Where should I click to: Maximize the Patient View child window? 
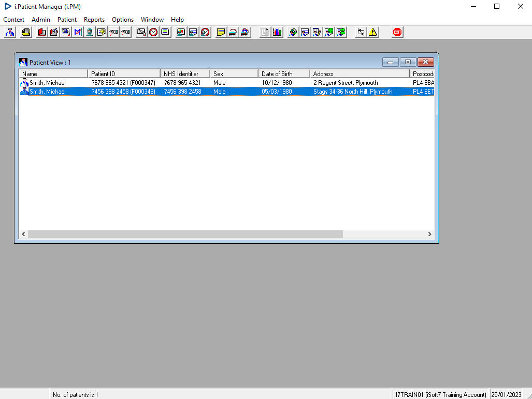[408, 62]
